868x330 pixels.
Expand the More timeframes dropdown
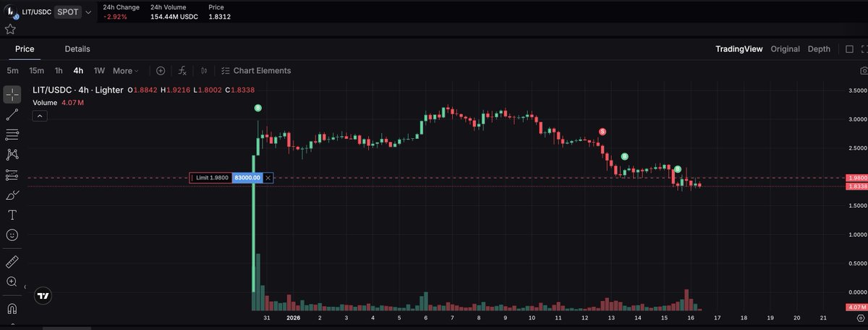pos(126,71)
